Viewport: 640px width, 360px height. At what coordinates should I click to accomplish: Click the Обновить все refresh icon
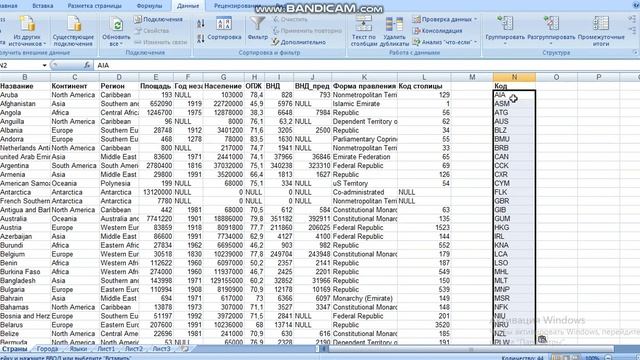116,24
